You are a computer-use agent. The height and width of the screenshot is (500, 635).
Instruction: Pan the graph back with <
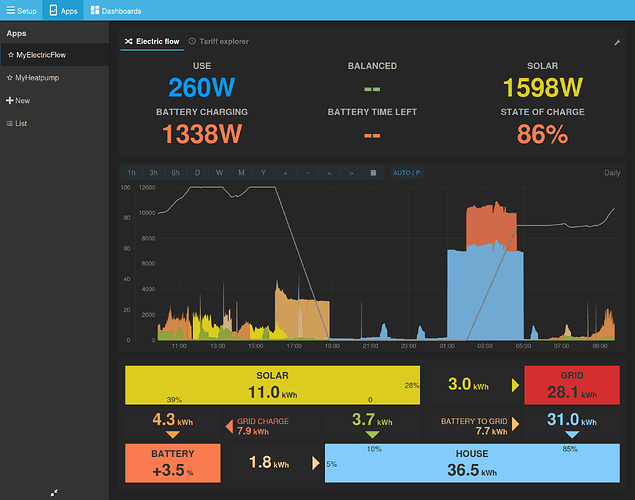point(329,173)
